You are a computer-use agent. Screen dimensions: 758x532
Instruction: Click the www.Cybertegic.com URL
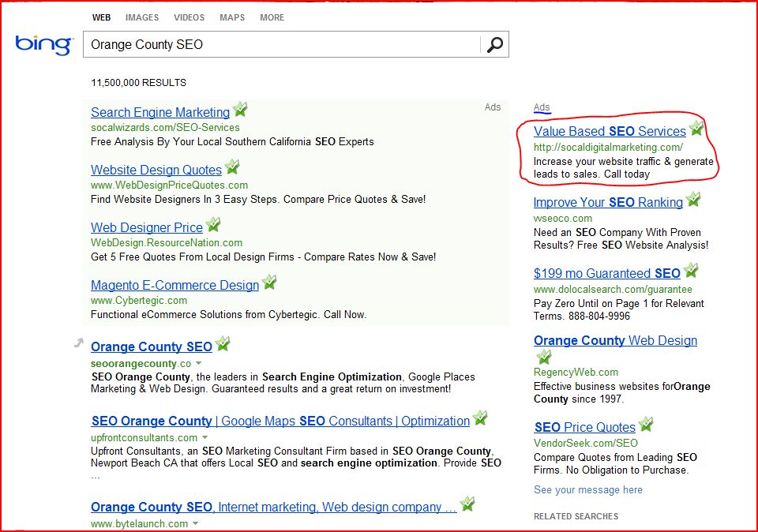click(139, 301)
